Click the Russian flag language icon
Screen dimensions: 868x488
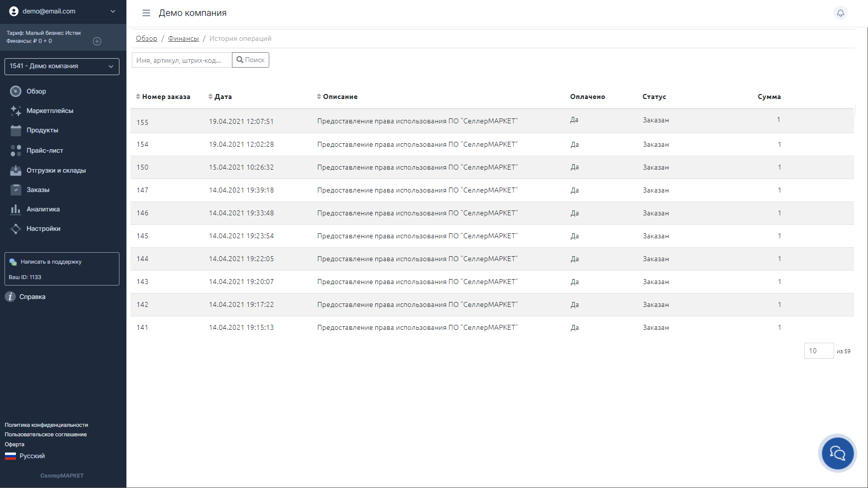coord(10,456)
